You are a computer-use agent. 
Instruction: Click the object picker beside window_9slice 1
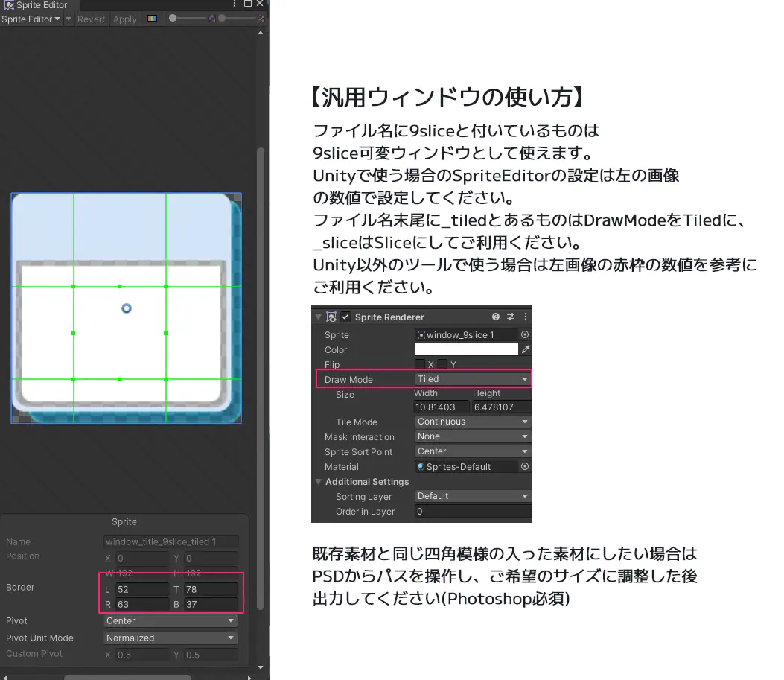tap(525, 334)
